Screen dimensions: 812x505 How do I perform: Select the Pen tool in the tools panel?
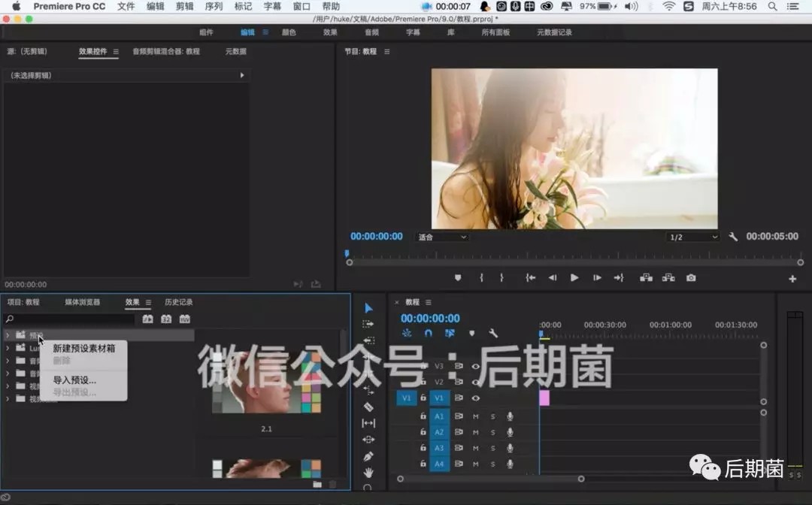[368, 456]
